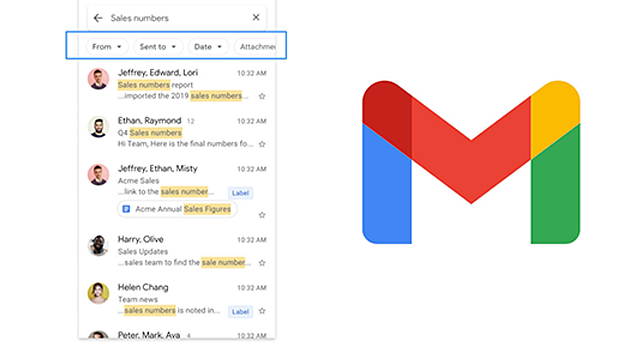The width and height of the screenshot is (627, 360).
Task: Click Label tag on Acme Sales email
Action: pyautogui.click(x=240, y=193)
